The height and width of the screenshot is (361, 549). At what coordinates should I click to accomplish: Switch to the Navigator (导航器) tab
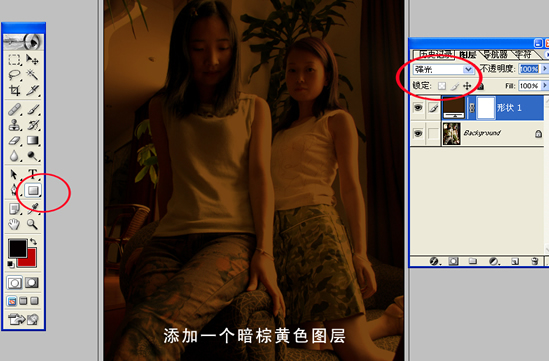point(495,55)
